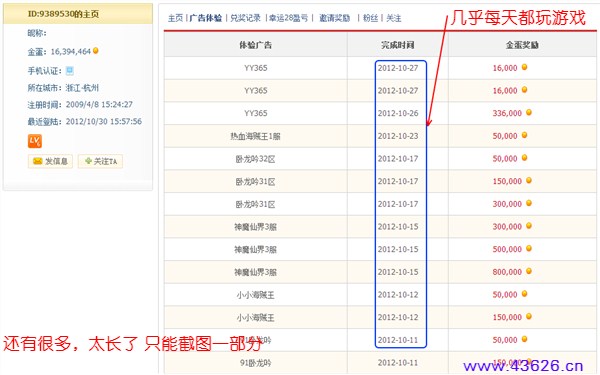Click the gold egg icon next to 800,000
Image resolution: width=600 pixels, height=375 pixels.
click(x=529, y=271)
